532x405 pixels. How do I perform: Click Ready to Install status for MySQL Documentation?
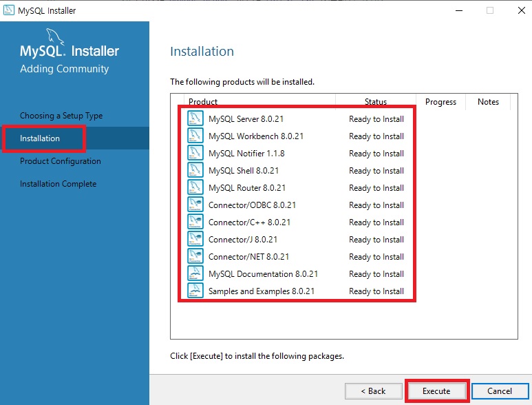point(376,274)
